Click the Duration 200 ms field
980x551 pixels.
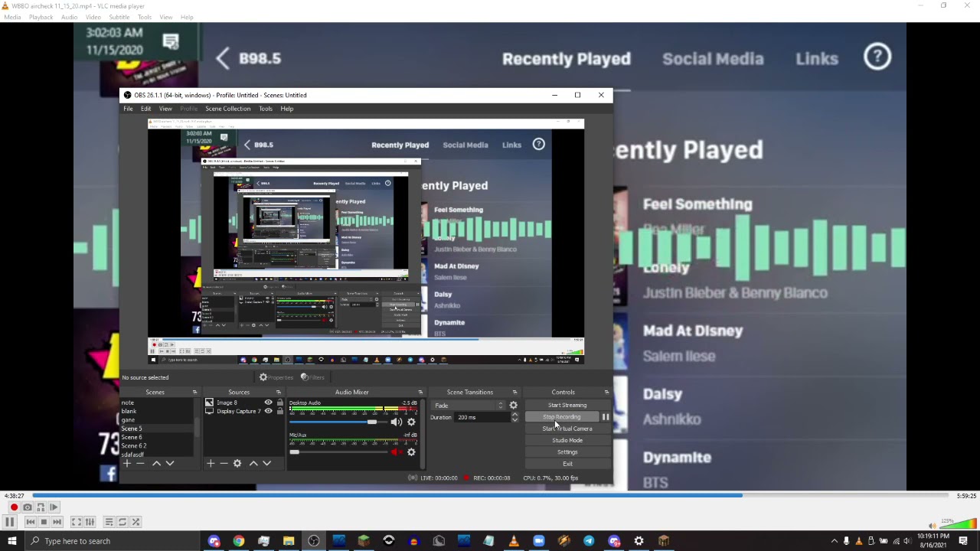pos(483,417)
